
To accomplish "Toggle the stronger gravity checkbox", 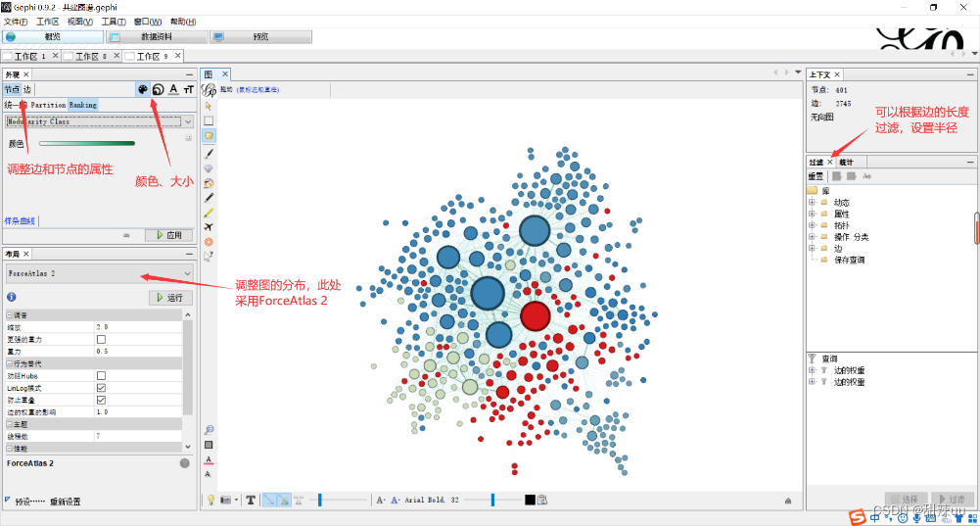I will pyautogui.click(x=101, y=339).
